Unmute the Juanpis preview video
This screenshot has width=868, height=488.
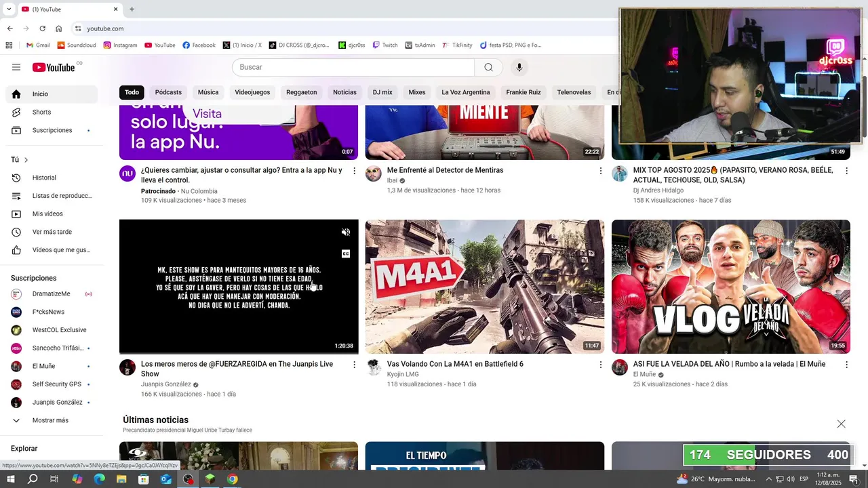coord(346,232)
